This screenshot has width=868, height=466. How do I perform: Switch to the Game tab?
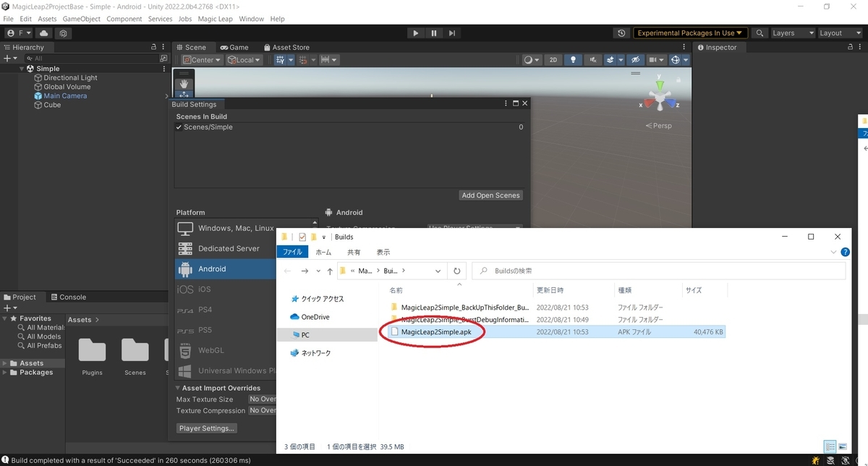pos(234,48)
